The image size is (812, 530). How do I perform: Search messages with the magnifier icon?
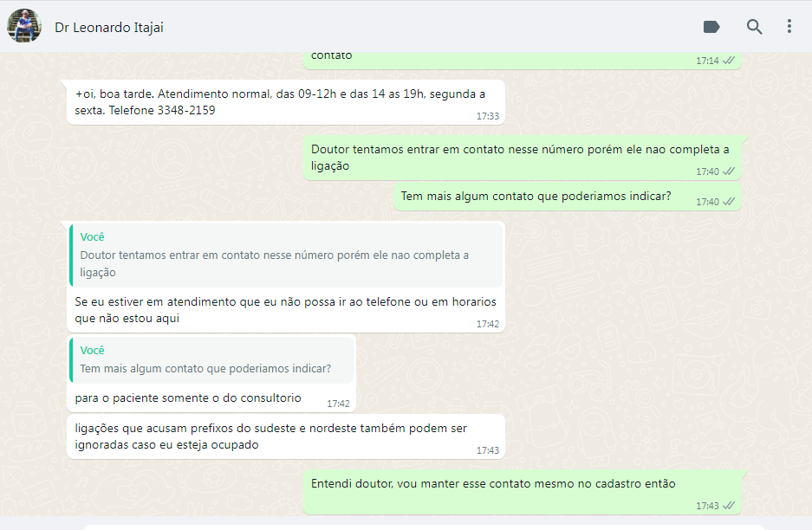pos(754,26)
